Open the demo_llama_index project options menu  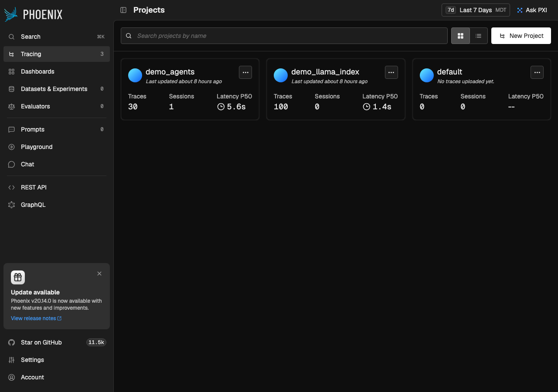pos(391,72)
